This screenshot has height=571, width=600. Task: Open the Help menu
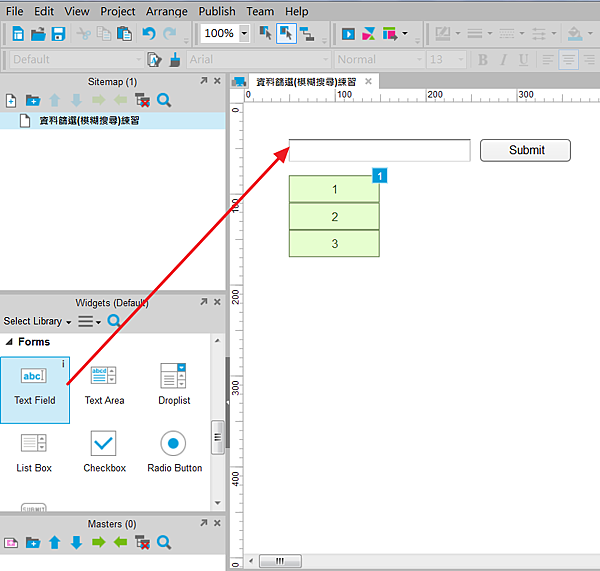pos(297,11)
